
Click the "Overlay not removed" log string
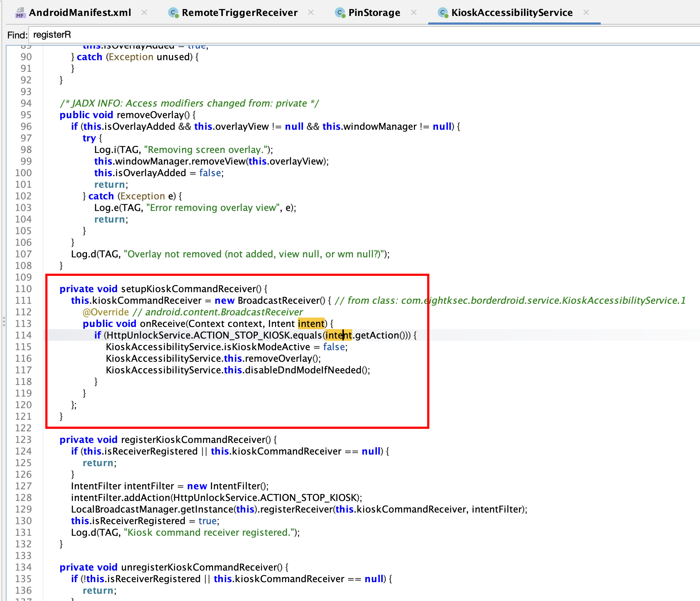(254, 254)
